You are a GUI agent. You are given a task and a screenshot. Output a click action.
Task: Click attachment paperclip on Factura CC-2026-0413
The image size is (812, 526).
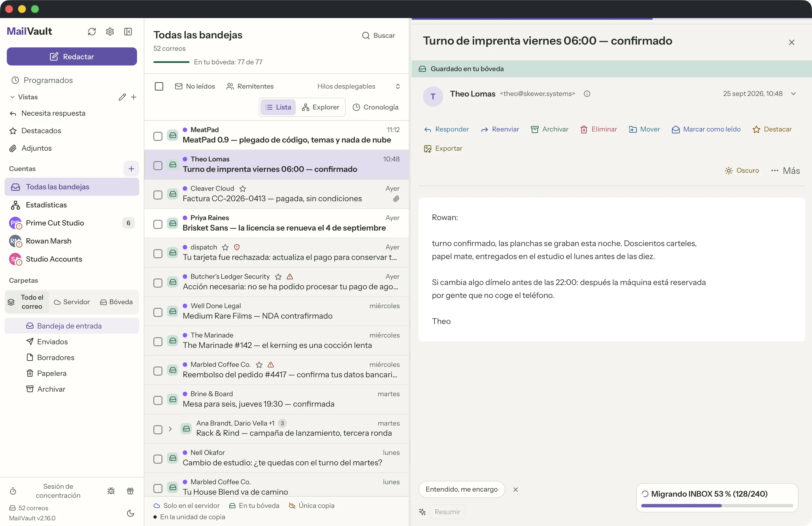pyautogui.click(x=396, y=199)
